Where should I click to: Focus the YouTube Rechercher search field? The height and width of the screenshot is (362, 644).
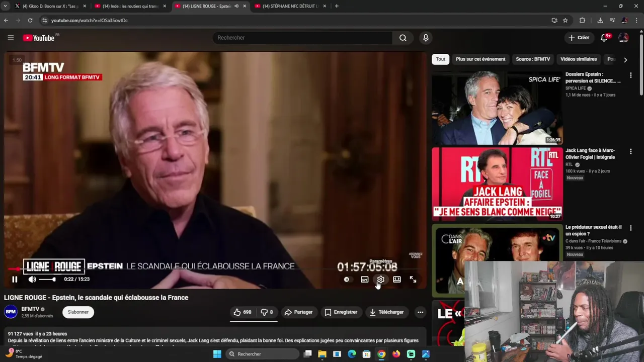point(303,38)
